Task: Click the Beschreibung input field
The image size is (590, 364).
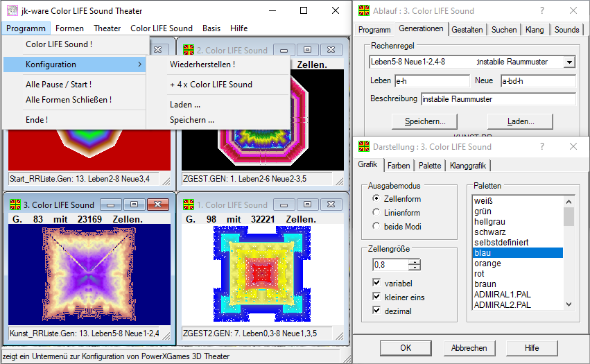Action: (x=498, y=99)
